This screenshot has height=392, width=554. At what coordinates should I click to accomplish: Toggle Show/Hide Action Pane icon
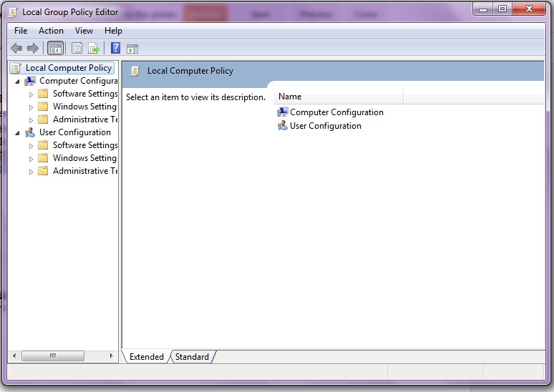(x=132, y=49)
